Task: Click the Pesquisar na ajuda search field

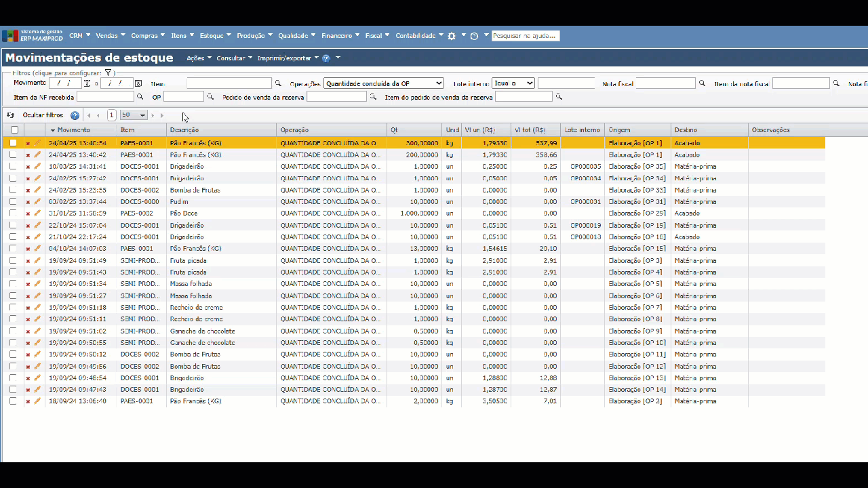Action: (526, 36)
